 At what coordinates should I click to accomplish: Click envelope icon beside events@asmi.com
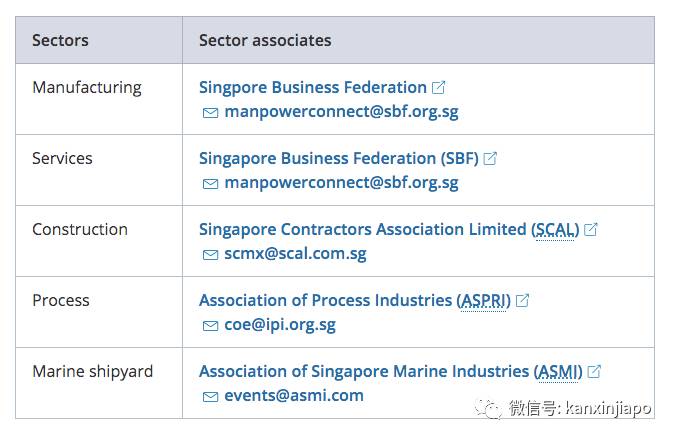(x=210, y=397)
